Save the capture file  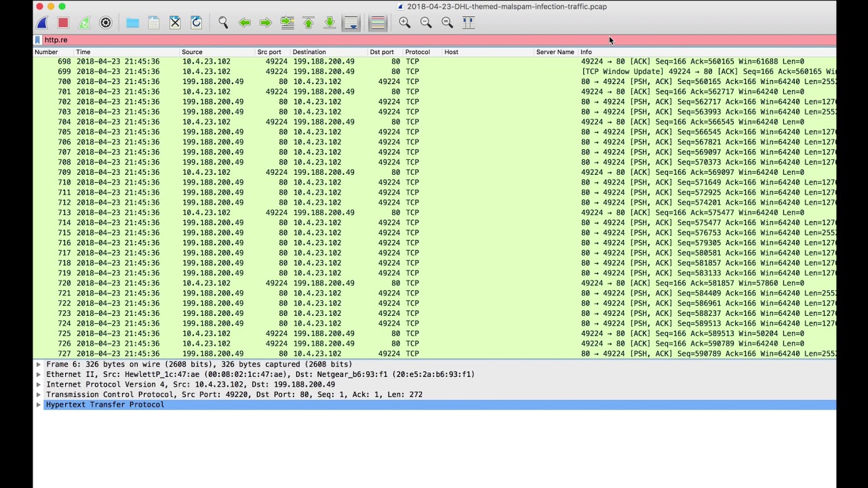pyautogui.click(x=154, y=22)
